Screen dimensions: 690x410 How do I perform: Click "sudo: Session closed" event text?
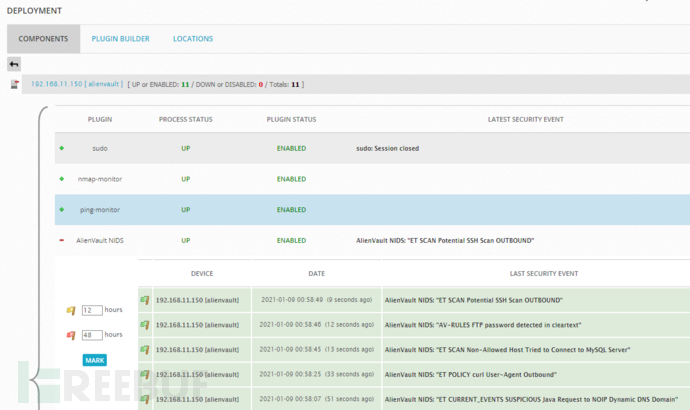click(x=387, y=149)
